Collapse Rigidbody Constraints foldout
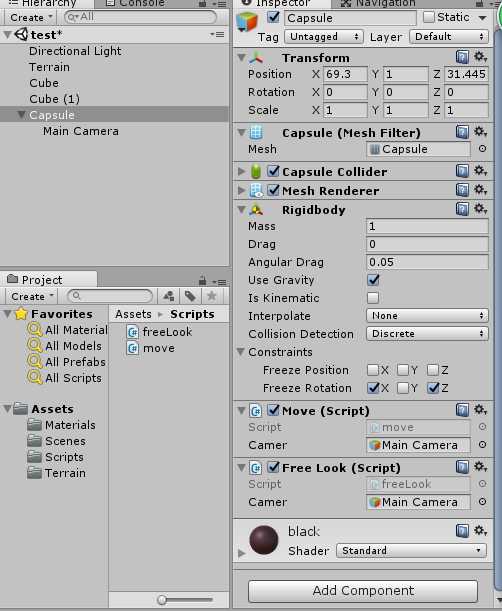Screen dimensions: 502x611 pos(241,352)
